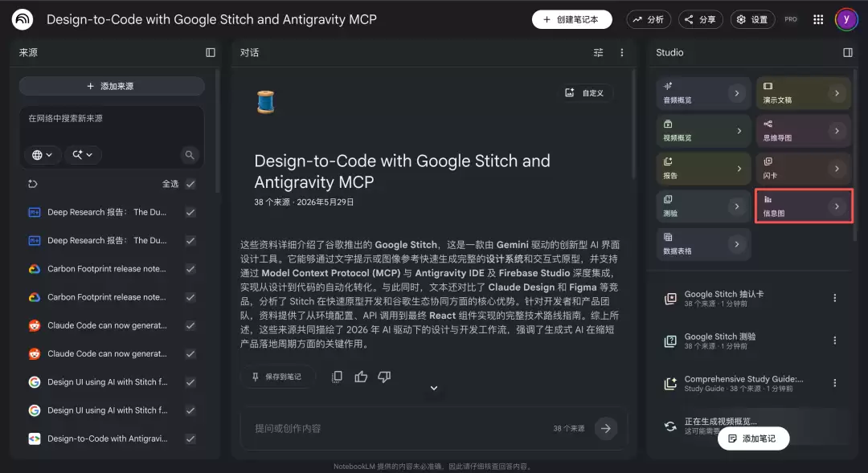Click the chevron on the 数据表格 card
The image size is (868, 473).
pos(737,243)
